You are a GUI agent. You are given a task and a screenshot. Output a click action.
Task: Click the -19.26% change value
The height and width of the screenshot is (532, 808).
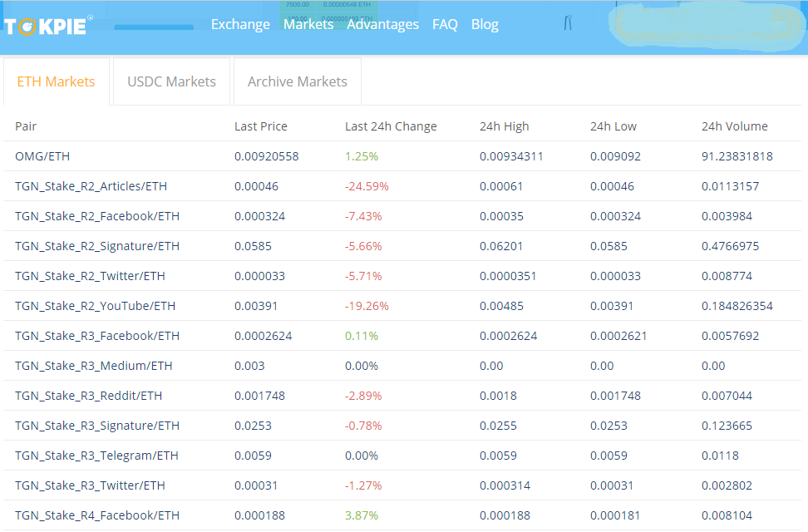pyautogui.click(x=367, y=306)
